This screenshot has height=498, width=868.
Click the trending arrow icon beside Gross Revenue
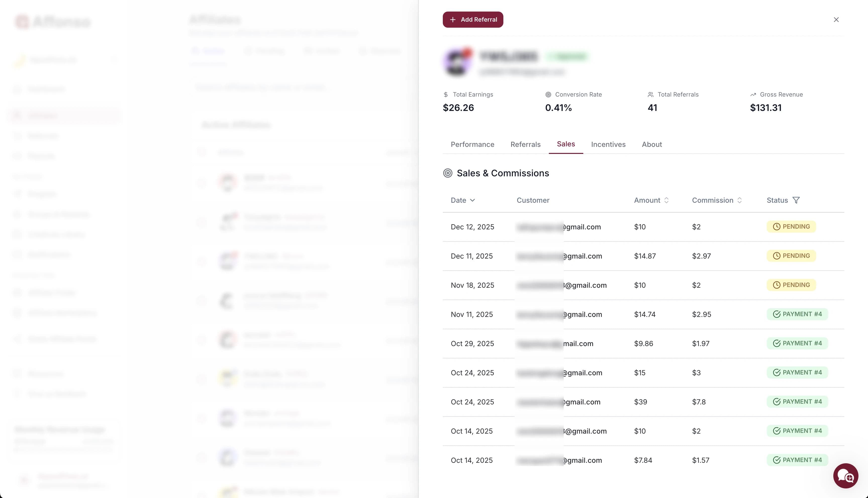tap(753, 94)
